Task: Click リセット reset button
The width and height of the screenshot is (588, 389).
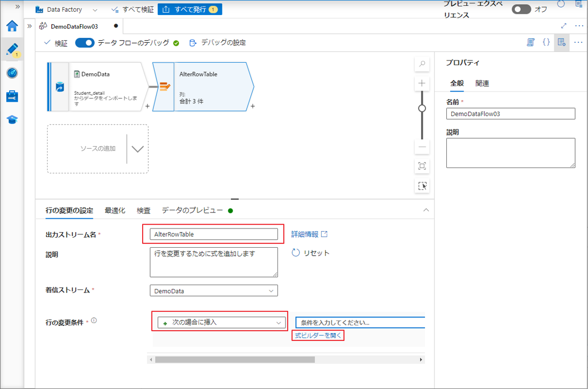Action: 311,253
